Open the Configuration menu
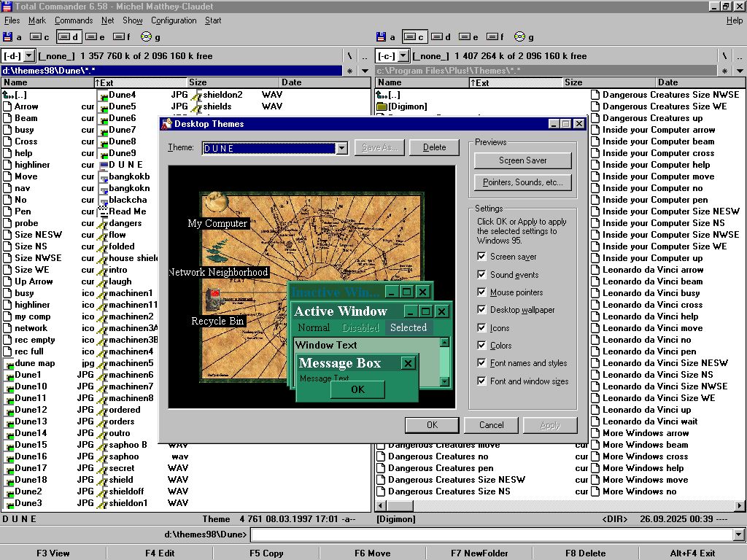This screenshot has height=560, width=747. [174, 20]
